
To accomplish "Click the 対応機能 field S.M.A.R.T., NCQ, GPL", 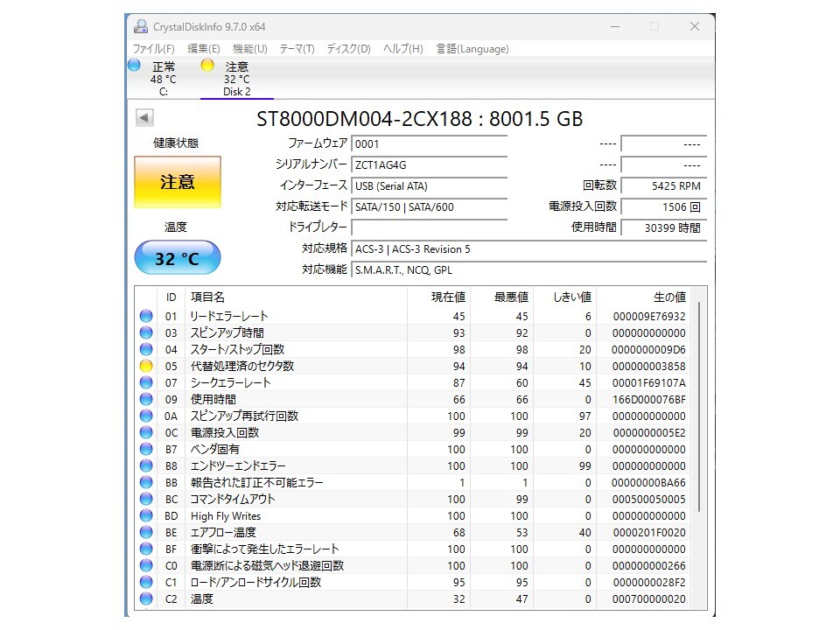I will pyautogui.click(x=528, y=270).
